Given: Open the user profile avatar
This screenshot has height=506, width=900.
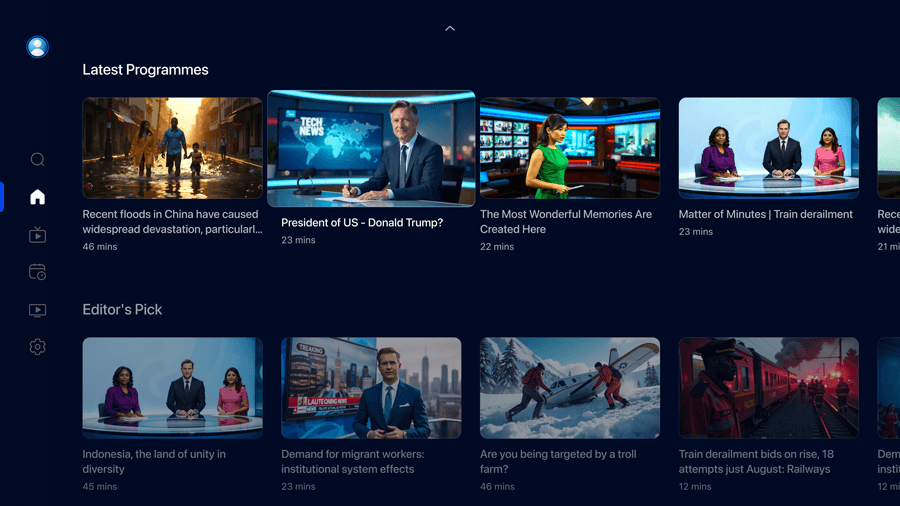Looking at the screenshot, I should 37,47.
